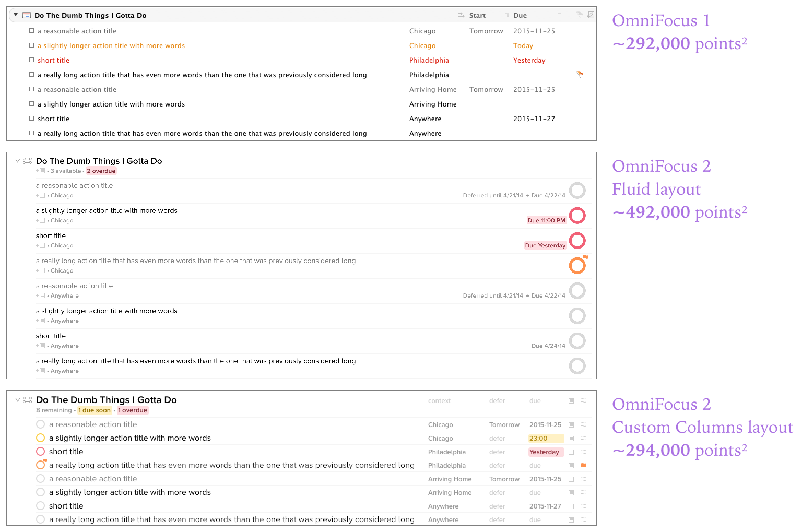Click the '1 overdue' badge in Custom Columns
This screenshot has height=532, width=802.
pos(133,410)
